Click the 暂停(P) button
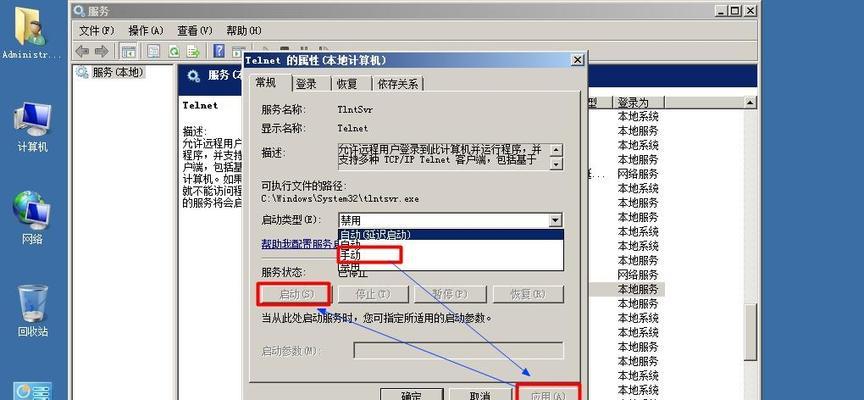The image size is (864, 400). [450, 294]
